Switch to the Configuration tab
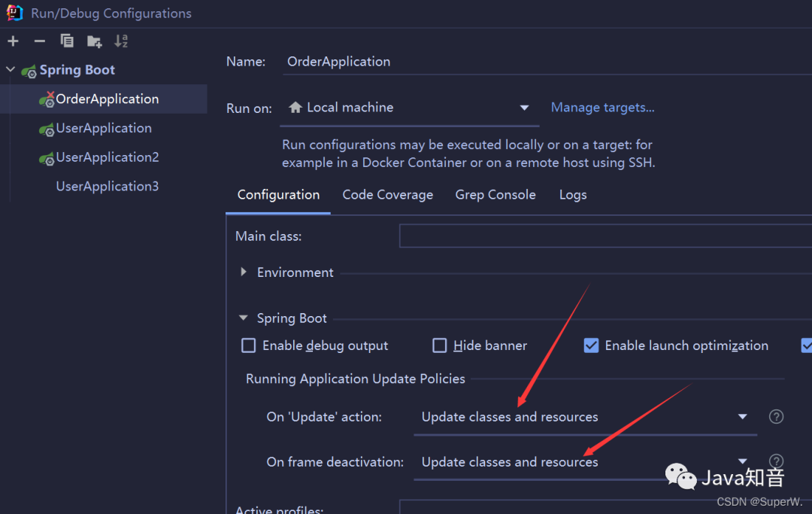812x514 pixels. (x=278, y=195)
